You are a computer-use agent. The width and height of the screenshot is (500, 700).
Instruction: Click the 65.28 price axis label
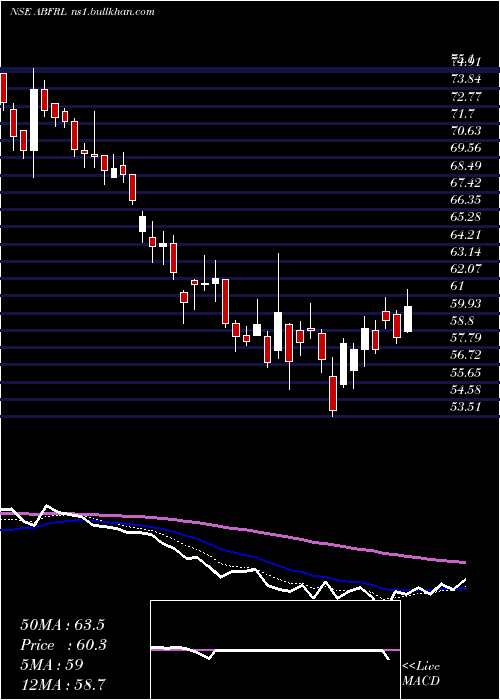point(466,217)
